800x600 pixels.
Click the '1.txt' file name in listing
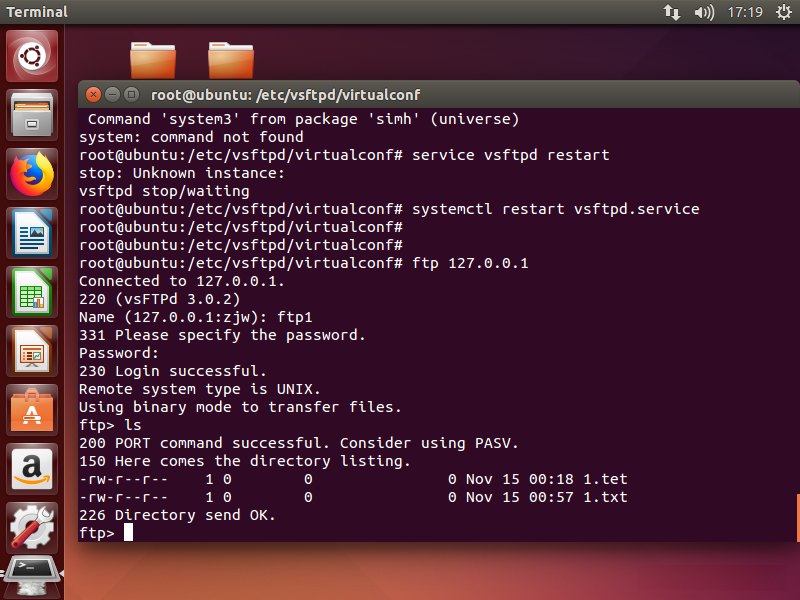605,497
